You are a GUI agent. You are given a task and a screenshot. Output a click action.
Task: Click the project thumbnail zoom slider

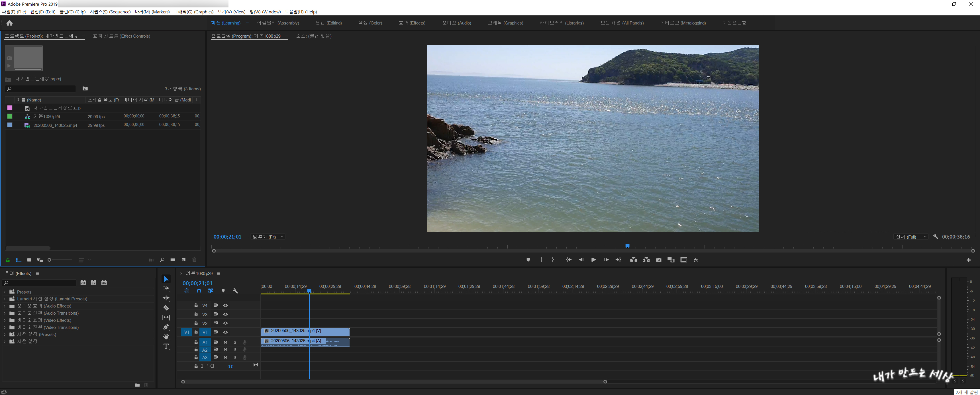(50, 260)
